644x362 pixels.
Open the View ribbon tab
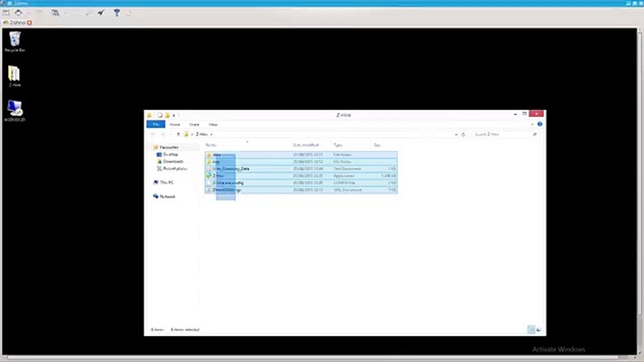click(x=213, y=124)
